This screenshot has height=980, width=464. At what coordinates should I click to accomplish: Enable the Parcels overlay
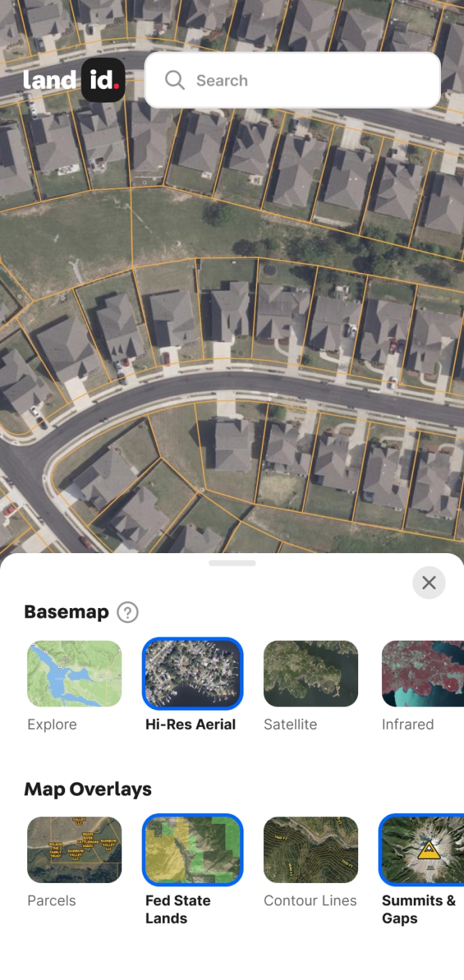coord(75,850)
